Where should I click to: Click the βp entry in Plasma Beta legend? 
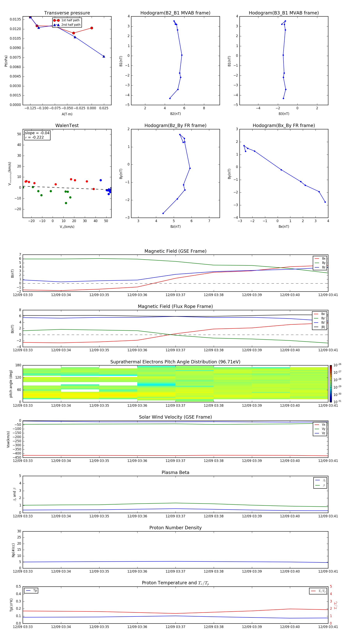coord(320,480)
